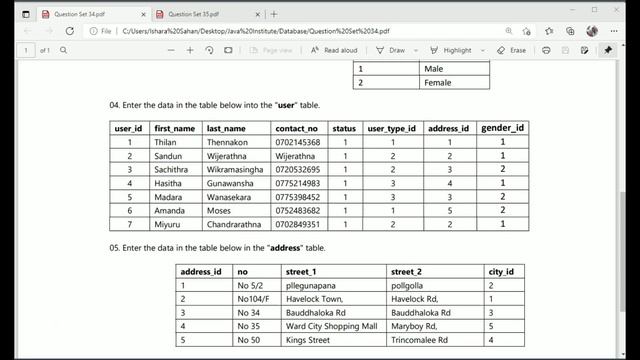The image size is (640, 360).
Task: Unpin the PDF toolbar
Action: click(608, 50)
